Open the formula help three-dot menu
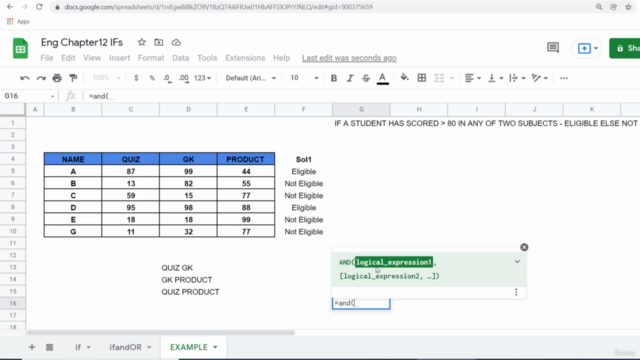This screenshot has height=360, width=640. (x=516, y=292)
